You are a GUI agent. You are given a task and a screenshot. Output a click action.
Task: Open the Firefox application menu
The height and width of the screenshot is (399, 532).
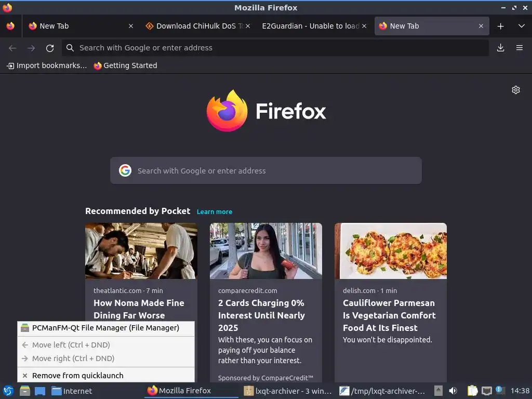point(520,48)
